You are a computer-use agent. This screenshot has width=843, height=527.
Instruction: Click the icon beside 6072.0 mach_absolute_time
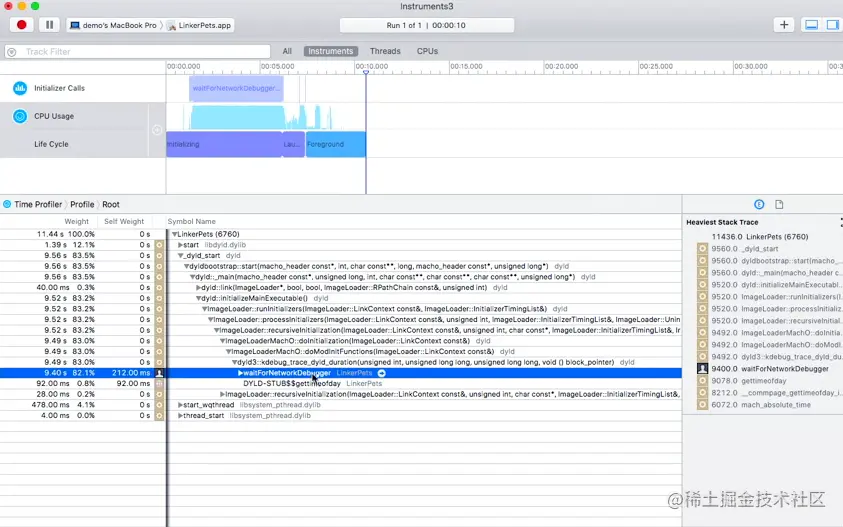702,405
